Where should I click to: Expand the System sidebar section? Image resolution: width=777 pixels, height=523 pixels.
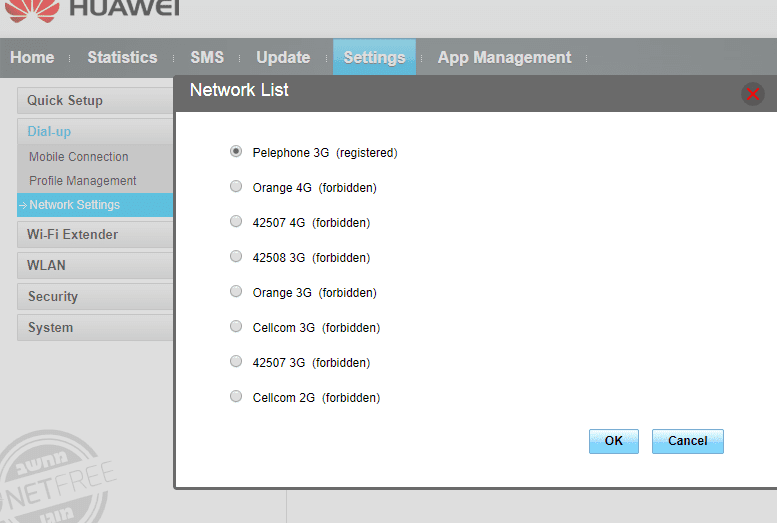[x=95, y=328]
